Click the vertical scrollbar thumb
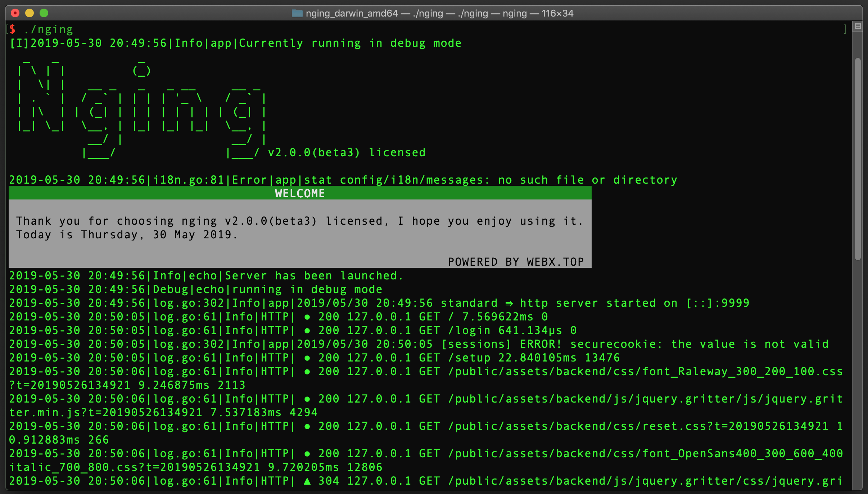This screenshot has width=868, height=494. point(858,158)
